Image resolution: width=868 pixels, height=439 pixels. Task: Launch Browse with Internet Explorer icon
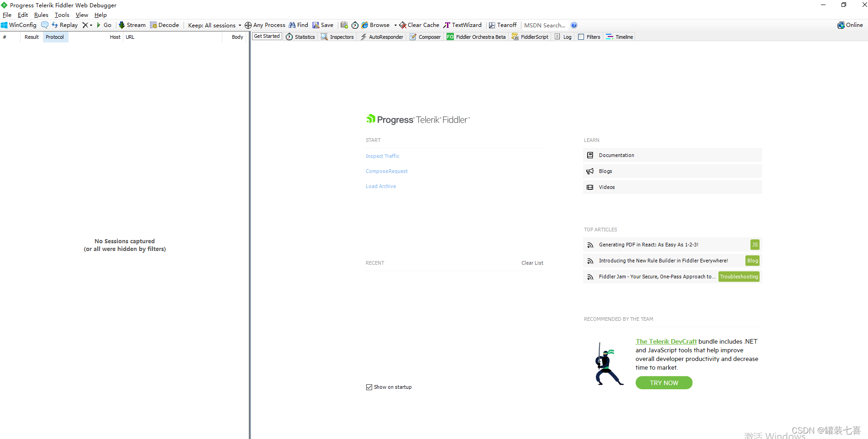click(375, 25)
